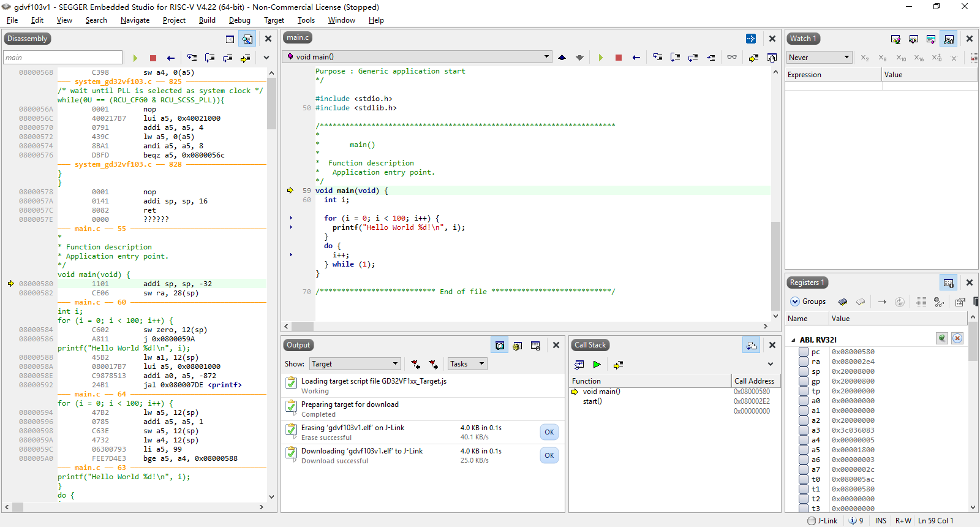The height and width of the screenshot is (527, 980).
Task: Expand Disassembly toolbar overflow chevron
Action: [266, 58]
